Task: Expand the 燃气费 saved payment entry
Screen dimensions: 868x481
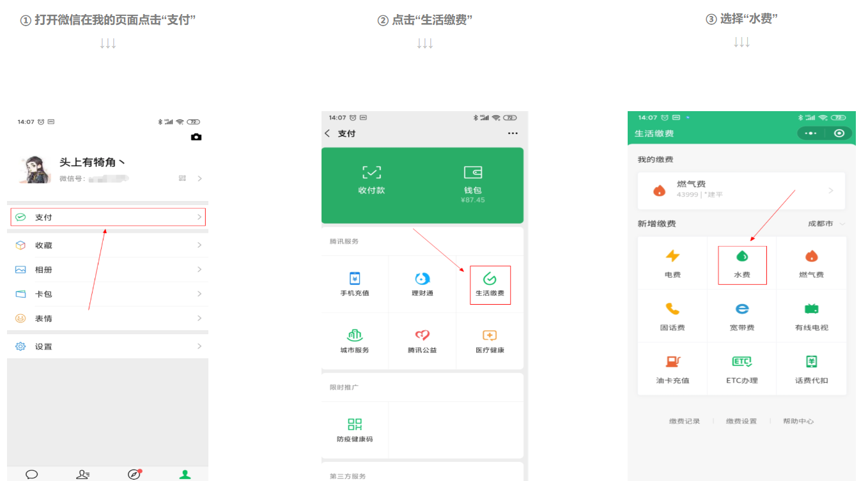Action: [741, 190]
